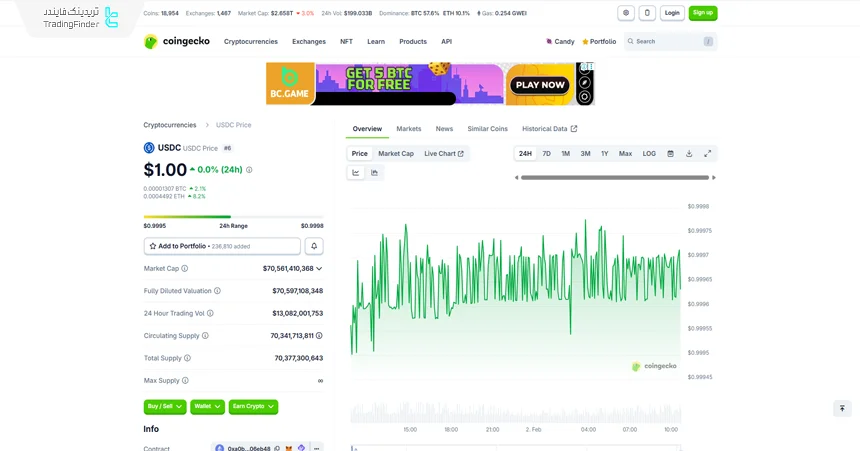Switch to candlestick chart view icon

click(375, 173)
